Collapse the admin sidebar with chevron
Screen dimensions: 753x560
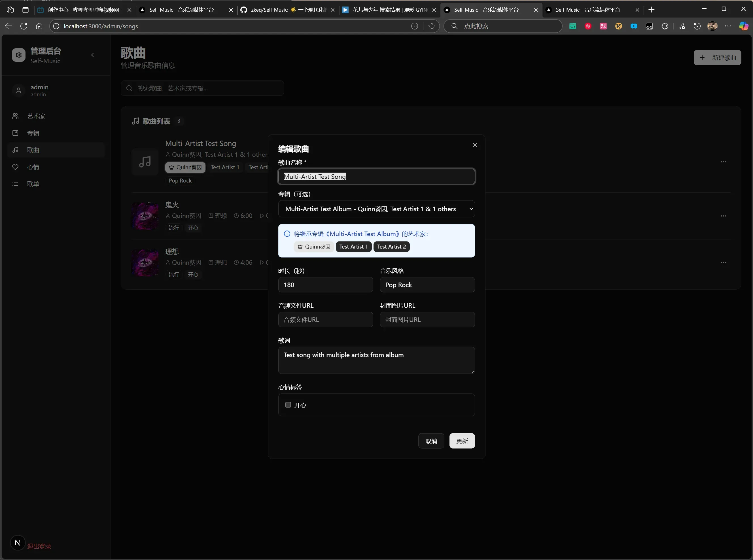pyautogui.click(x=92, y=55)
